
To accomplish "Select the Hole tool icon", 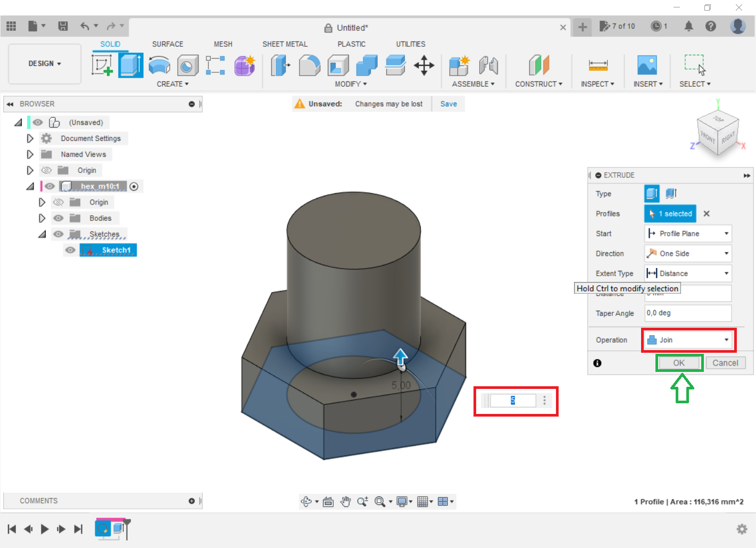I will (x=187, y=65).
